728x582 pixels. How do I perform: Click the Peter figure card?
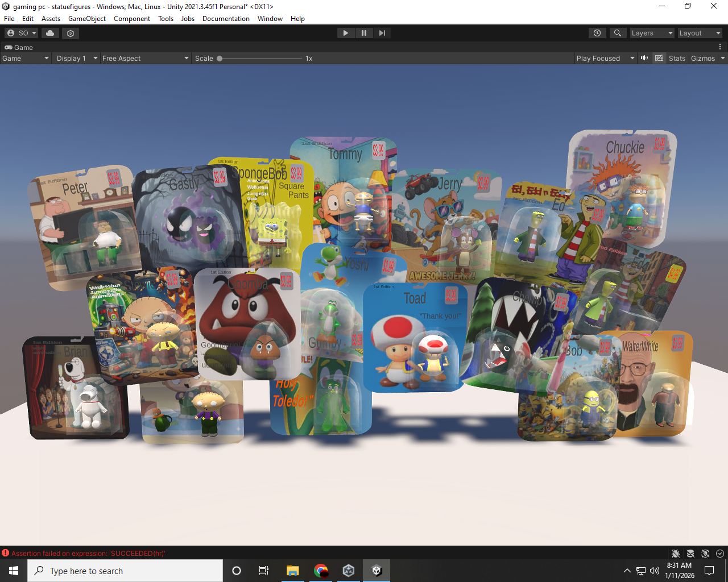(x=85, y=227)
